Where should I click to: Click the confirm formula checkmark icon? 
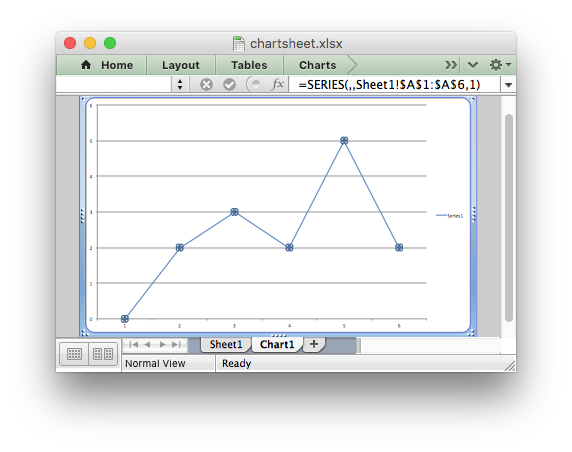click(229, 85)
